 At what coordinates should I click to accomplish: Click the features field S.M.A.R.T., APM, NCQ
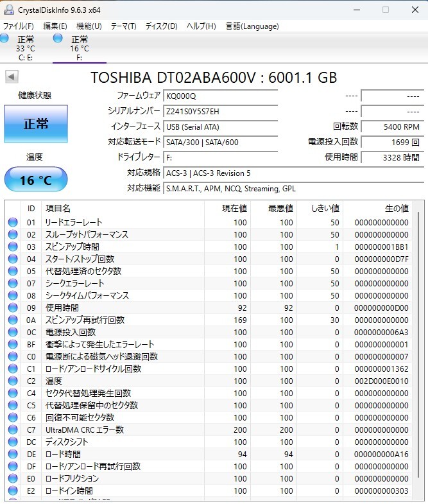pyautogui.click(x=294, y=188)
